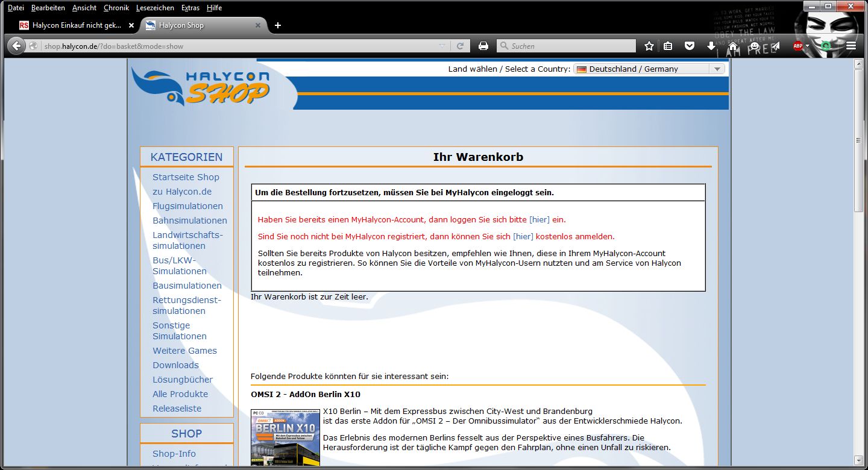Open Bus/LKW-Simulationen category

(x=180, y=266)
